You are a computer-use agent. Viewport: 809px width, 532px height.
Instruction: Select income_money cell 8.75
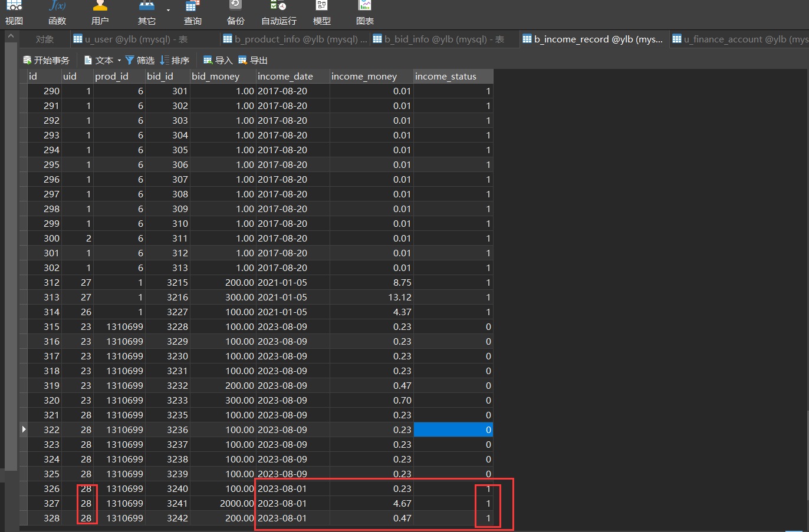[371, 282]
